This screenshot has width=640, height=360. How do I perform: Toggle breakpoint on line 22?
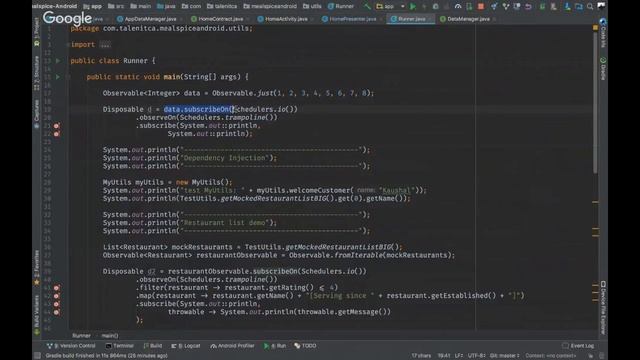pyautogui.click(x=57, y=133)
